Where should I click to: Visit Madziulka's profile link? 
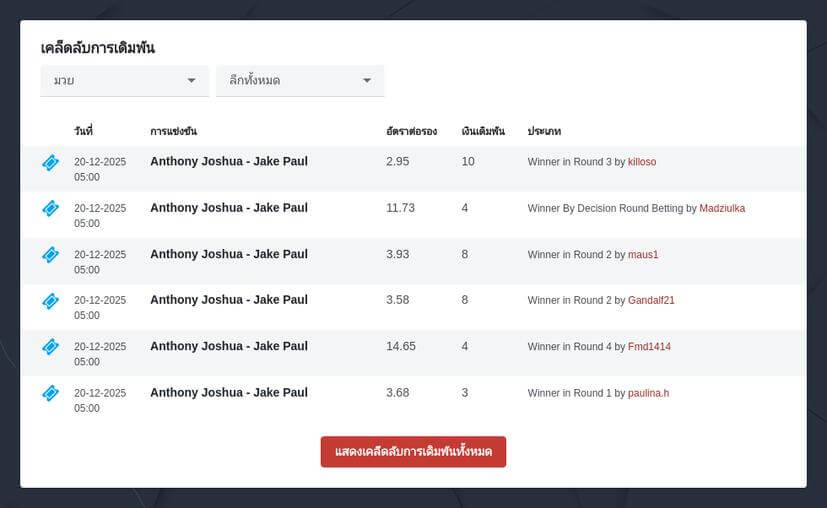(x=722, y=208)
